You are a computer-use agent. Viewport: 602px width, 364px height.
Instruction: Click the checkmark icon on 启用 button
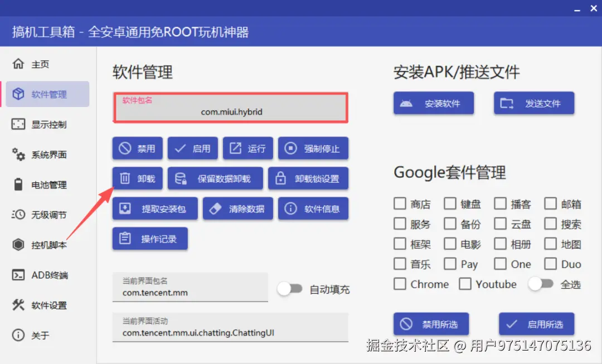coord(180,148)
